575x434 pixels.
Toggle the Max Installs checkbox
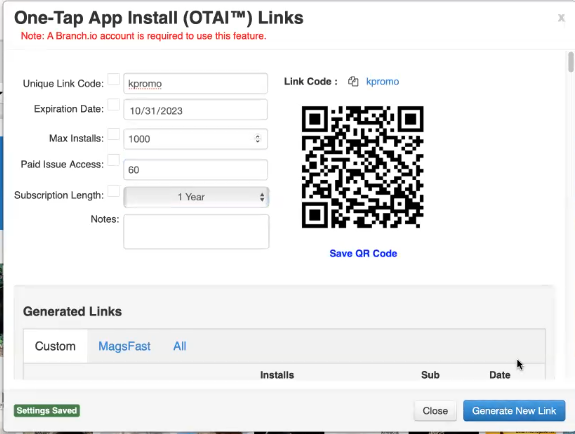pos(114,134)
